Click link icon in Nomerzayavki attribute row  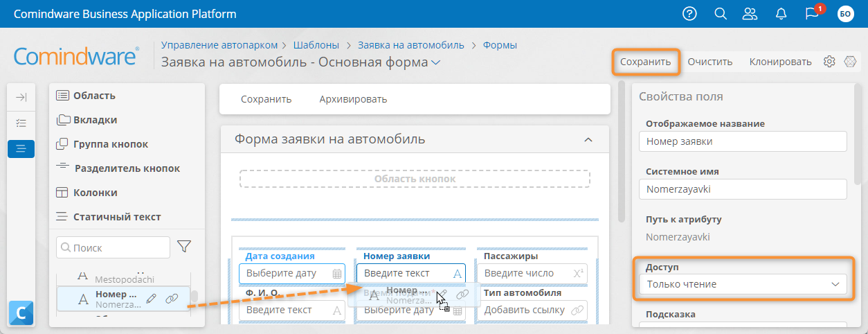click(x=172, y=299)
